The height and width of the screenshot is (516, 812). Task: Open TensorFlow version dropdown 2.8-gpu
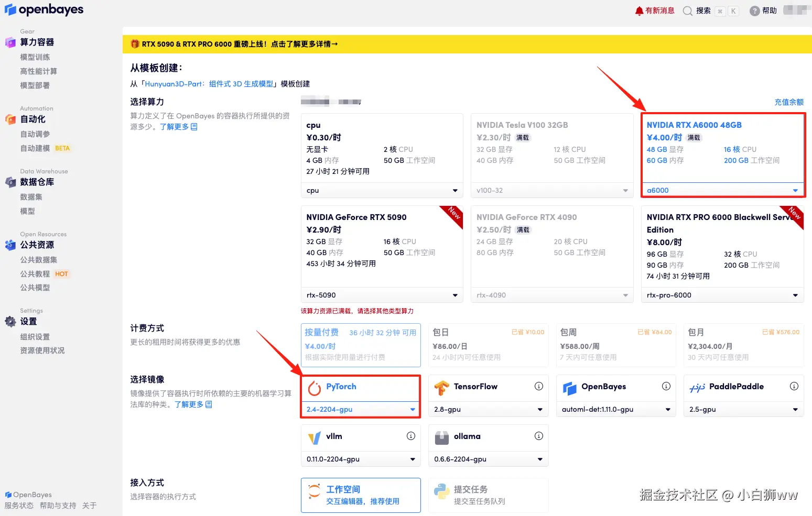coord(489,409)
